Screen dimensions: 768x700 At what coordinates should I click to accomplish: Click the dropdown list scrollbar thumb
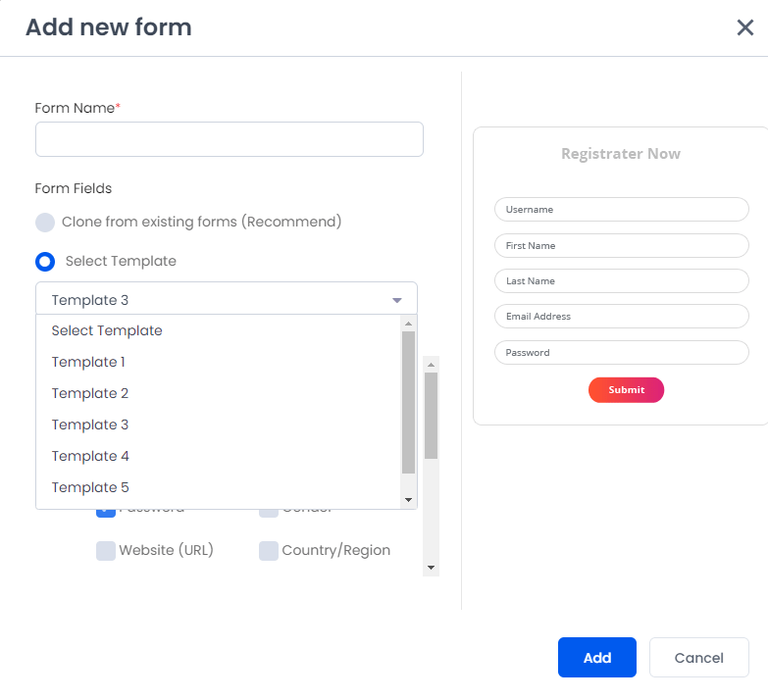(408, 402)
